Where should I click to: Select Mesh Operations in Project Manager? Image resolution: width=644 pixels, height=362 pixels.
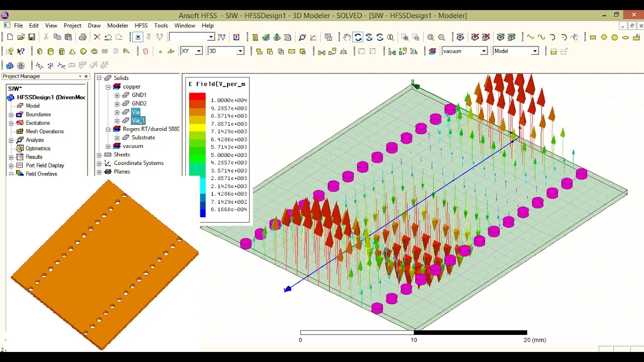[45, 132]
